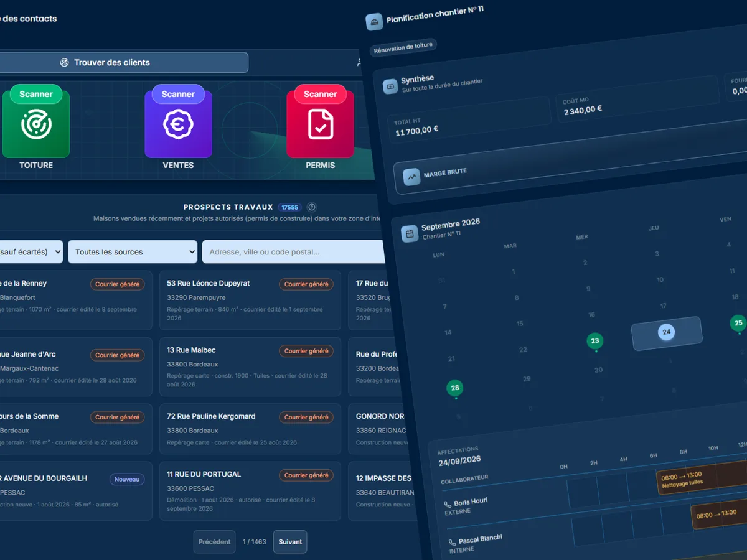The width and height of the screenshot is (747, 560).
Task: Open the 'sauf écartés' status dropdown
Action: click(x=31, y=252)
